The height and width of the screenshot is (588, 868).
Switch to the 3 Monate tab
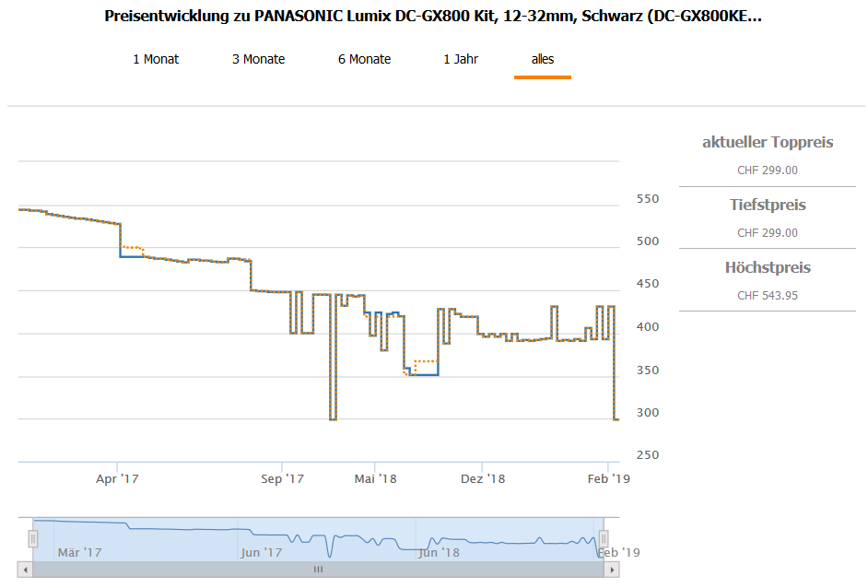pos(258,59)
